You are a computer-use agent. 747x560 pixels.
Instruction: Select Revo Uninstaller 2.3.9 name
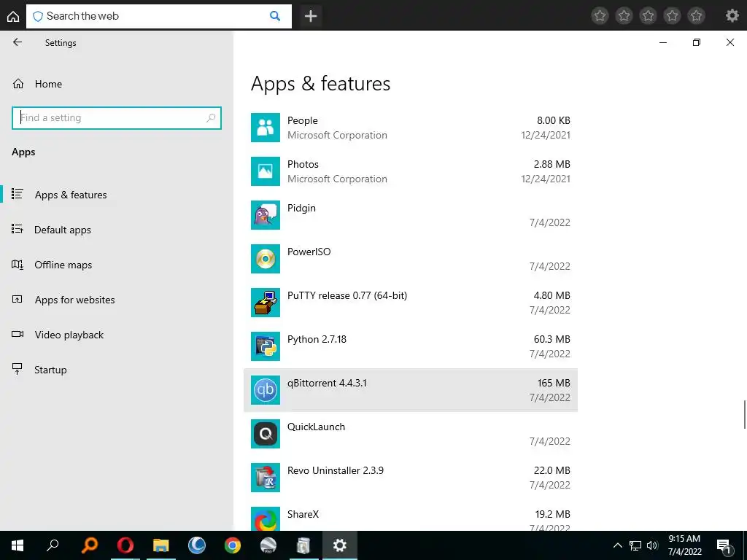pos(336,471)
